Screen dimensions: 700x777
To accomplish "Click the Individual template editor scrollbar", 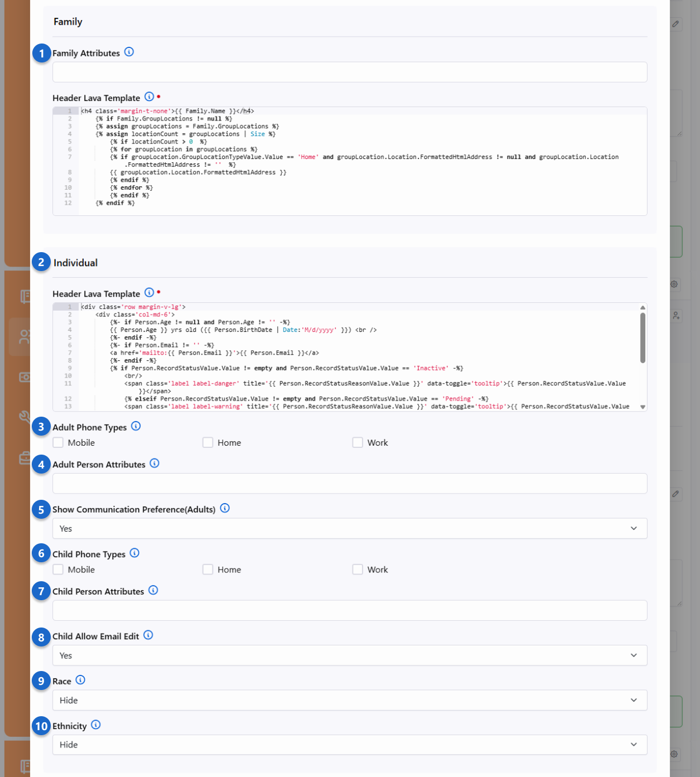I will coord(643,339).
